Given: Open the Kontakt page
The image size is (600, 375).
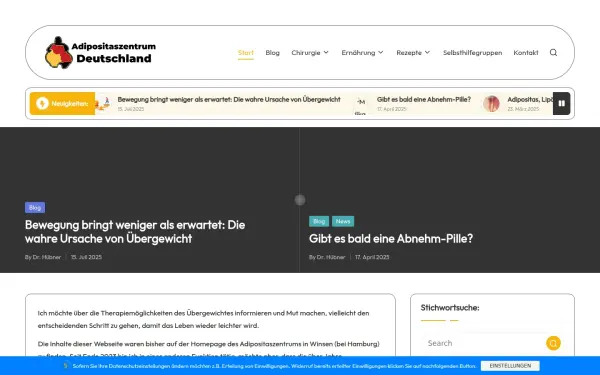Looking at the screenshot, I should point(526,52).
